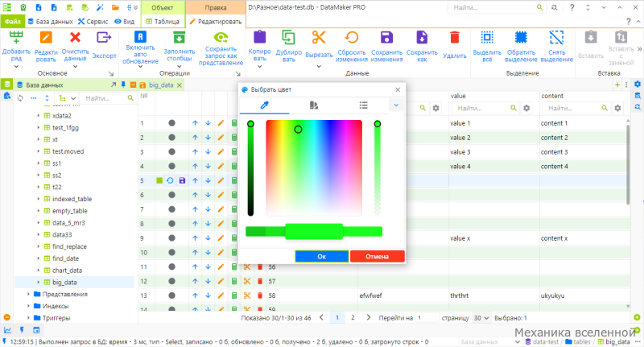Click Сохранить запрос как представление icon
This screenshot has width=644, height=347.
coord(221,37)
